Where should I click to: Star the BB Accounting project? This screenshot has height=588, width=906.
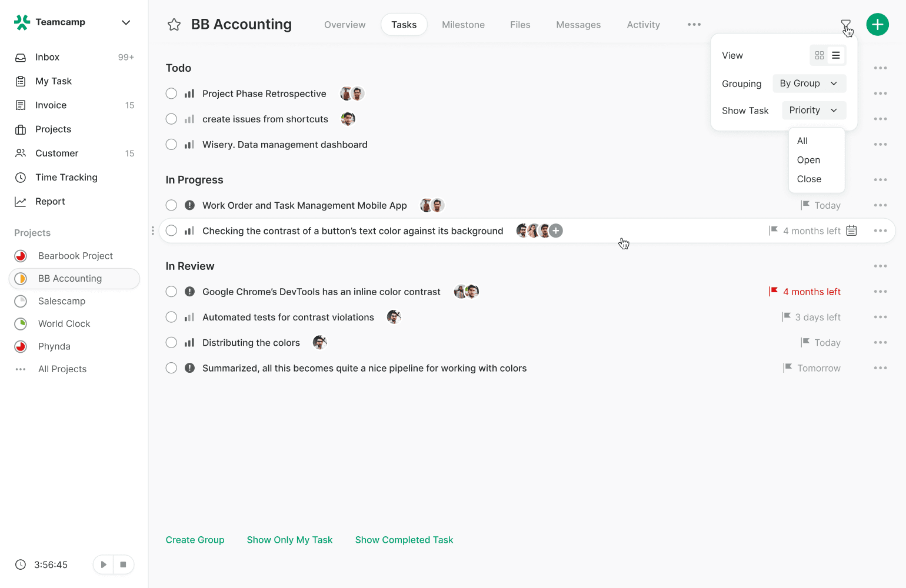tap(174, 25)
